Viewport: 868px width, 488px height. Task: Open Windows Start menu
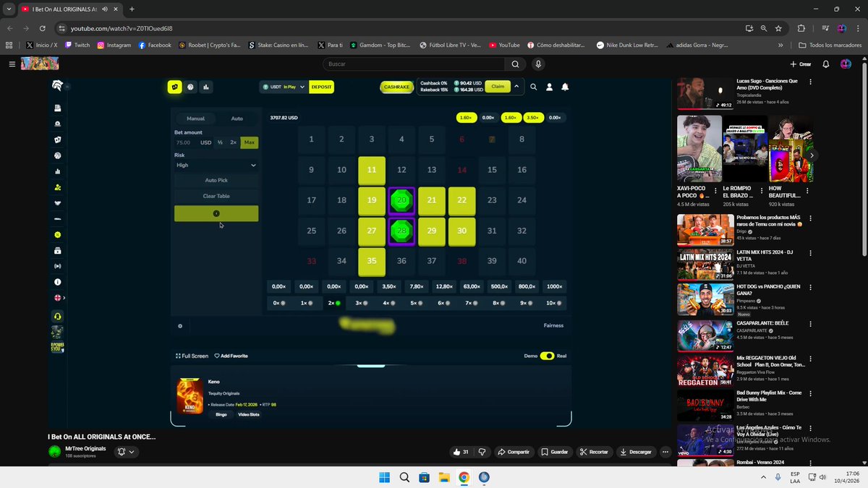coord(385,477)
